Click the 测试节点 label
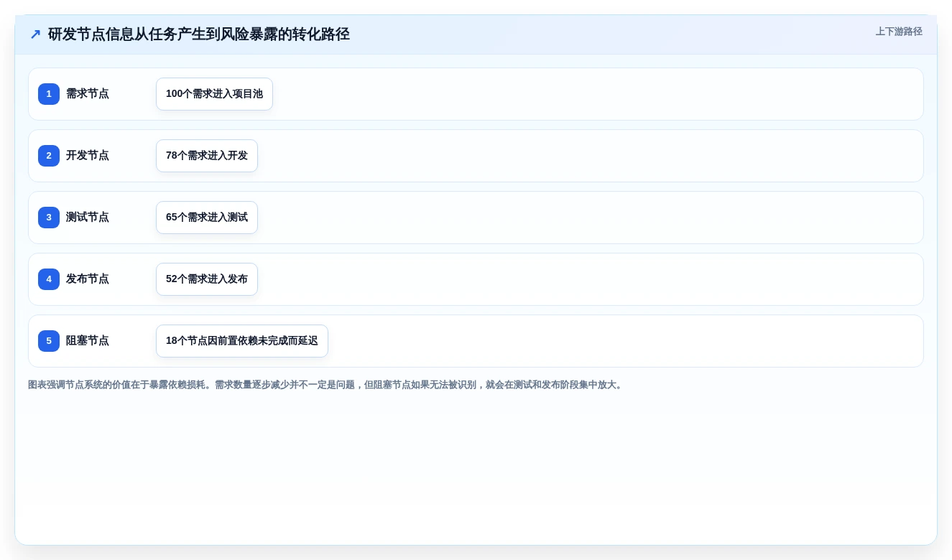The width and height of the screenshot is (952, 560). click(88, 218)
